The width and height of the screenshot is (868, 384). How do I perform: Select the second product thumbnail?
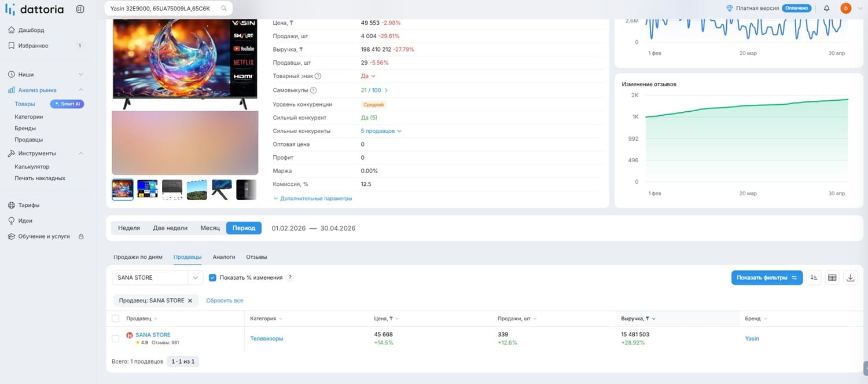tap(148, 189)
